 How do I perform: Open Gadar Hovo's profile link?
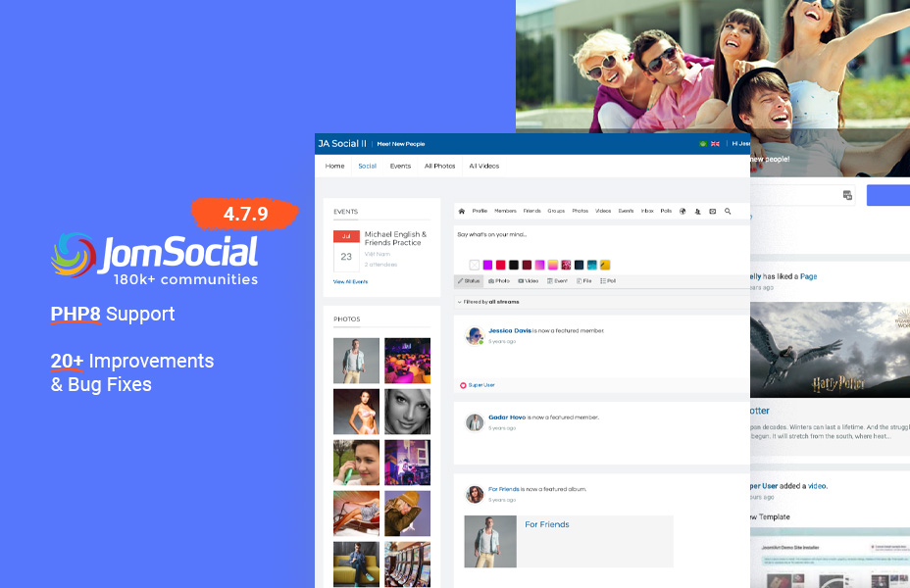pos(507,417)
